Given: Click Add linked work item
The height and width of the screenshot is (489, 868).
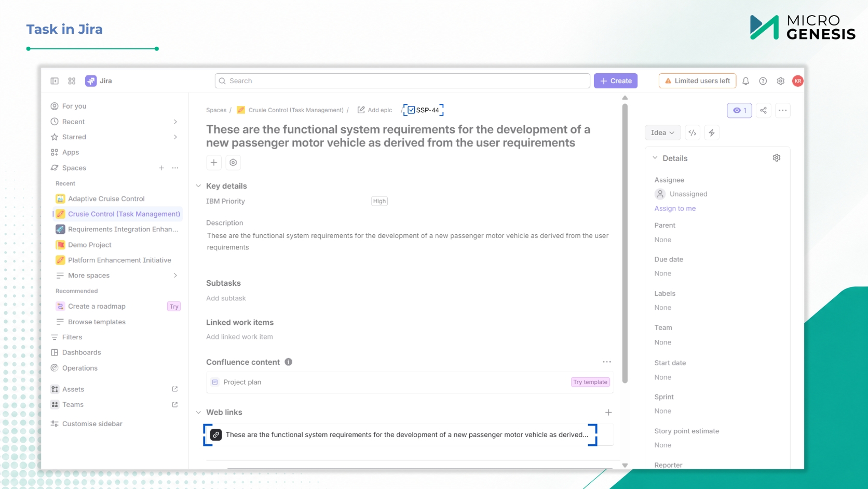Looking at the screenshot, I should click(x=239, y=337).
